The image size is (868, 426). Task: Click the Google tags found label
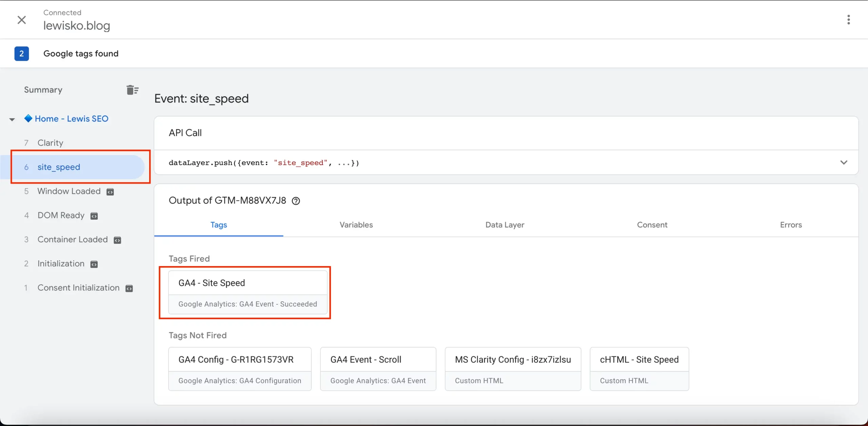[81, 54]
